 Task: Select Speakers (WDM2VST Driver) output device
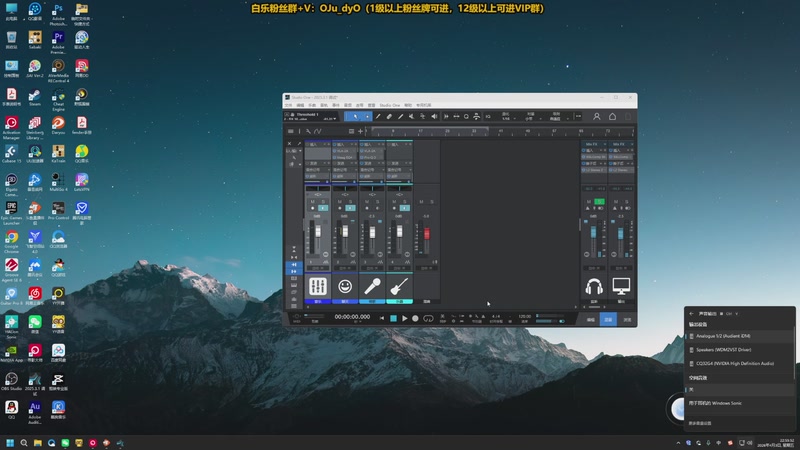pyautogui.click(x=739, y=349)
